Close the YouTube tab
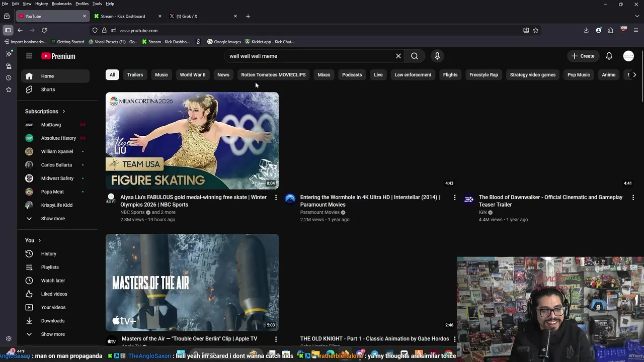Image resolution: width=644 pixels, height=362 pixels. (85, 16)
